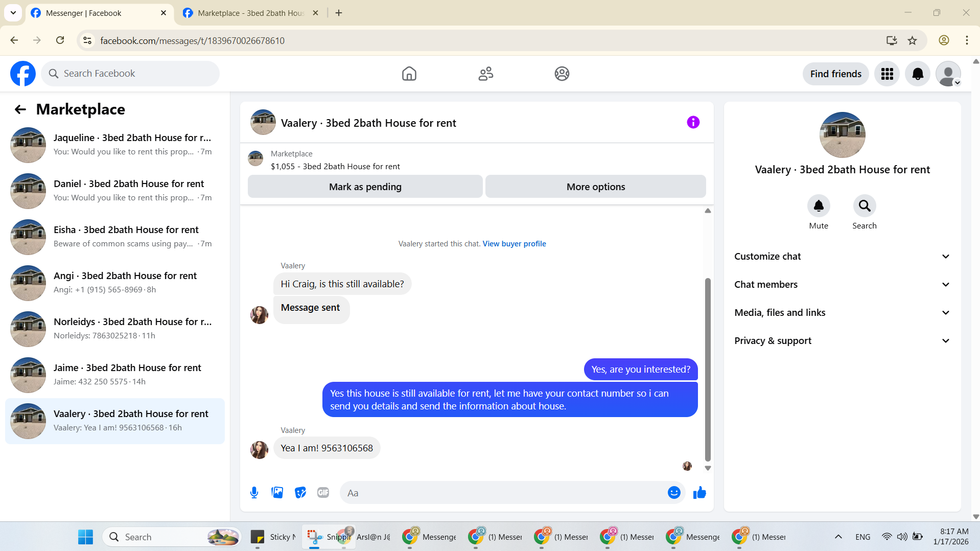The image size is (980, 551).
Task: Open Chrome profile icon
Action: pos(944,40)
